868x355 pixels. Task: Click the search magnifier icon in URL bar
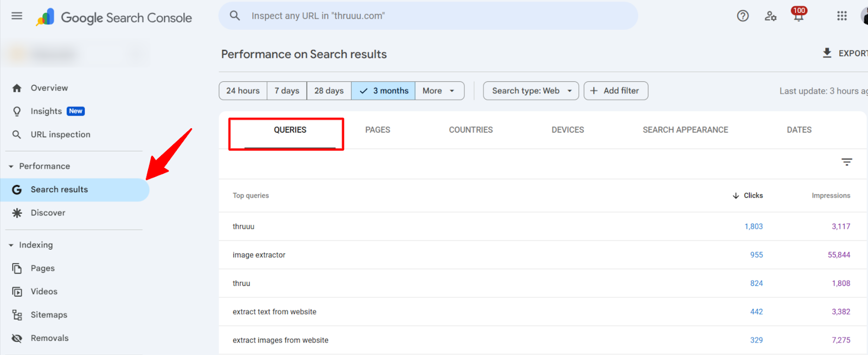point(235,16)
